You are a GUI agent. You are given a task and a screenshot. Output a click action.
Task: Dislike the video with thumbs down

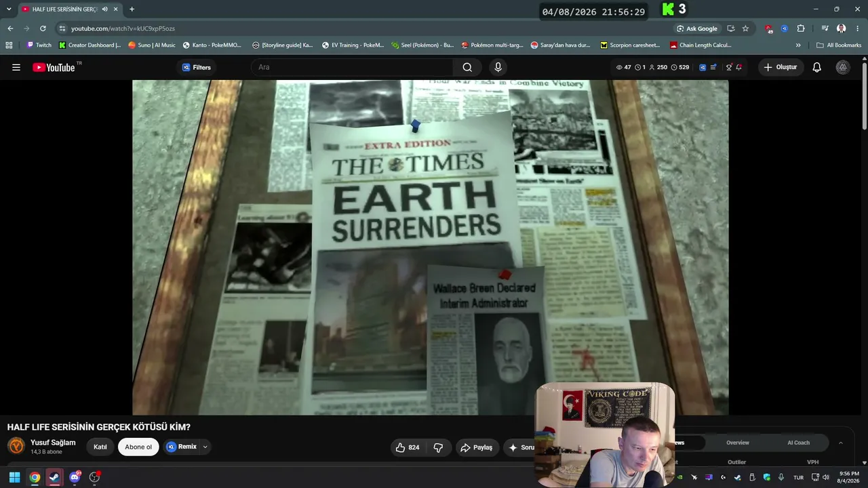(438, 447)
